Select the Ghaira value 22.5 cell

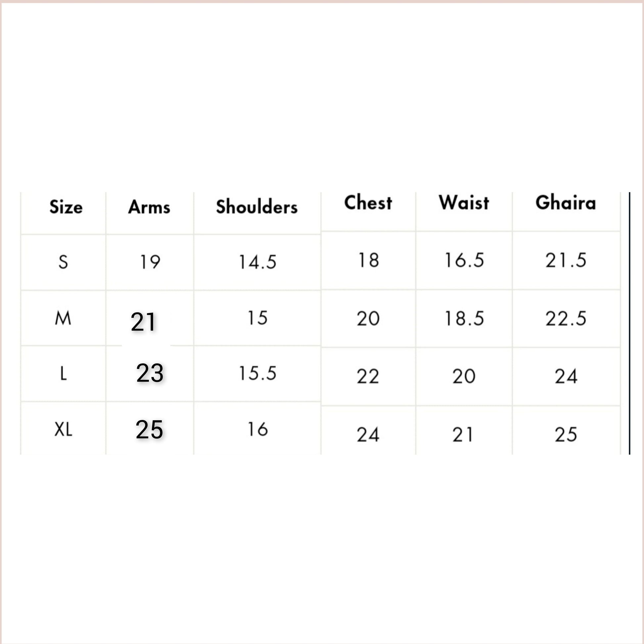click(566, 319)
